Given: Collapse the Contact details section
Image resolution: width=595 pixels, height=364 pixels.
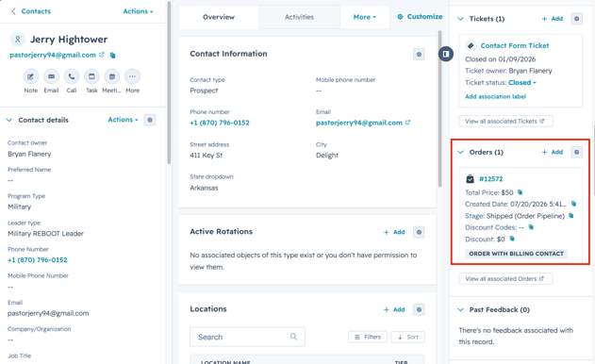Looking at the screenshot, I should 9,120.
